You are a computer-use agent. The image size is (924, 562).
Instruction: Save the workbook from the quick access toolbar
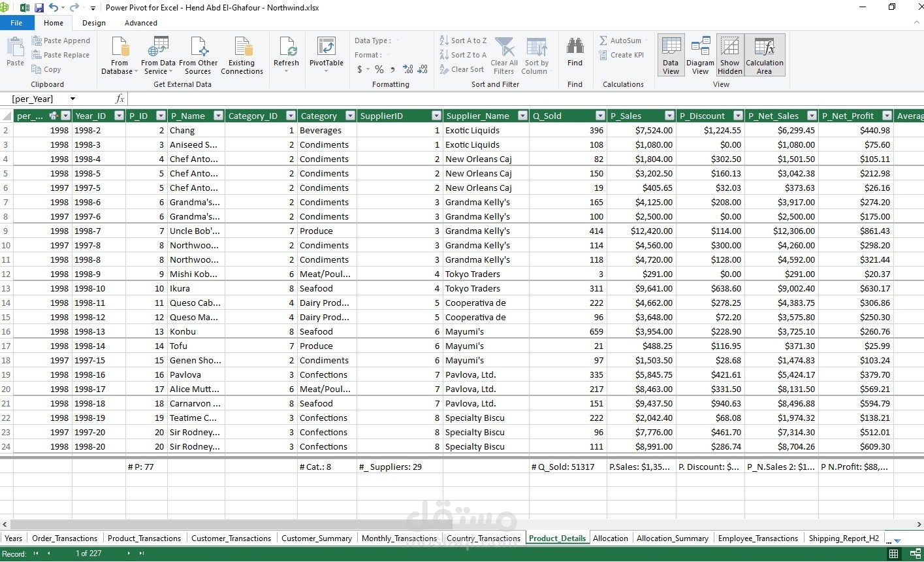click(x=39, y=8)
